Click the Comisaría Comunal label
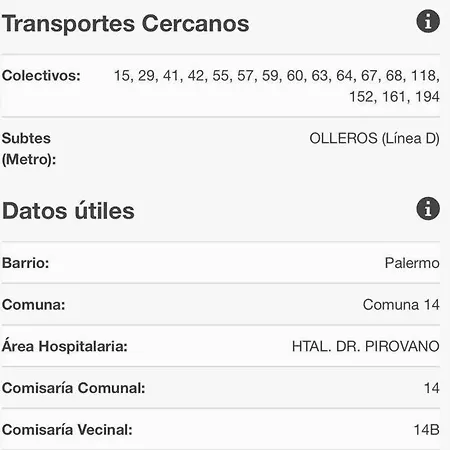 tap(74, 388)
